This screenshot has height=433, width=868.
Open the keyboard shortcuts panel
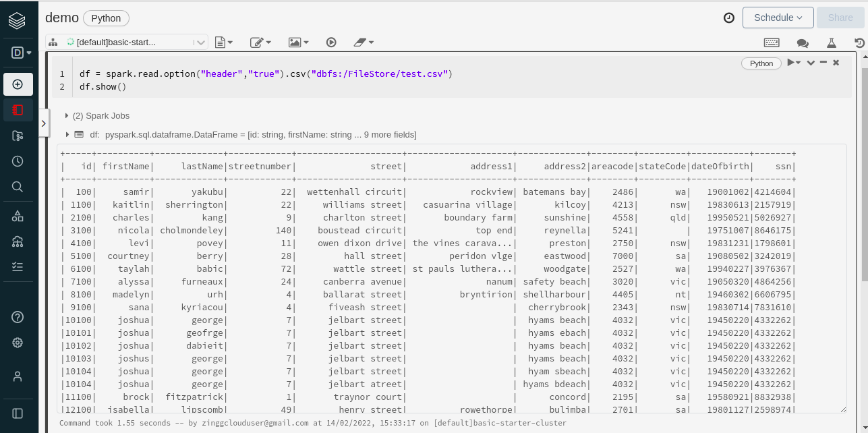pos(772,42)
